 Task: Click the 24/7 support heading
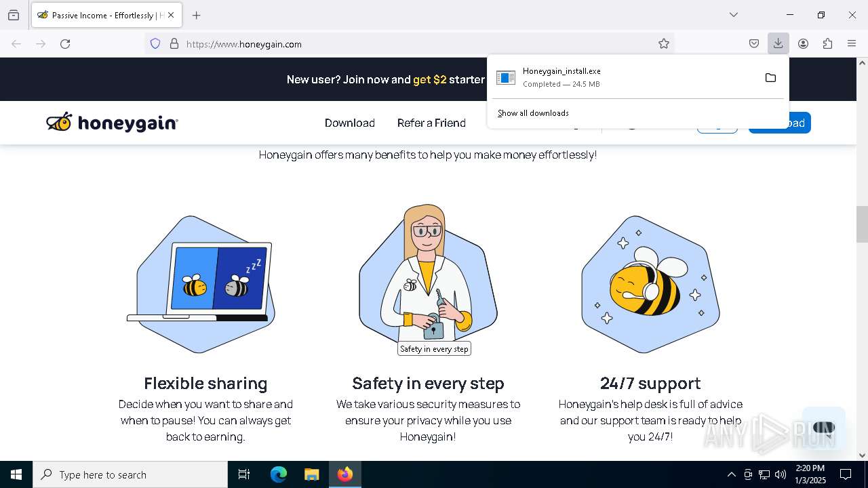650,383
